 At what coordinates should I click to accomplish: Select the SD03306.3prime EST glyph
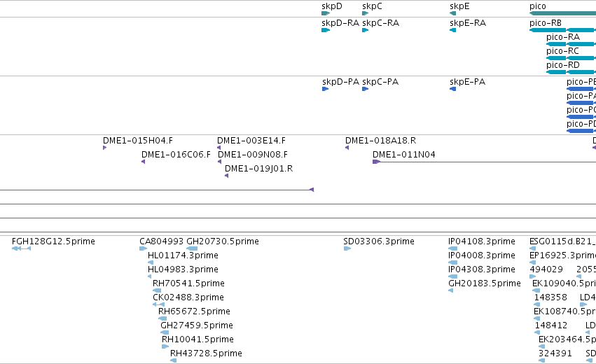pyautogui.click(x=347, y=248)
